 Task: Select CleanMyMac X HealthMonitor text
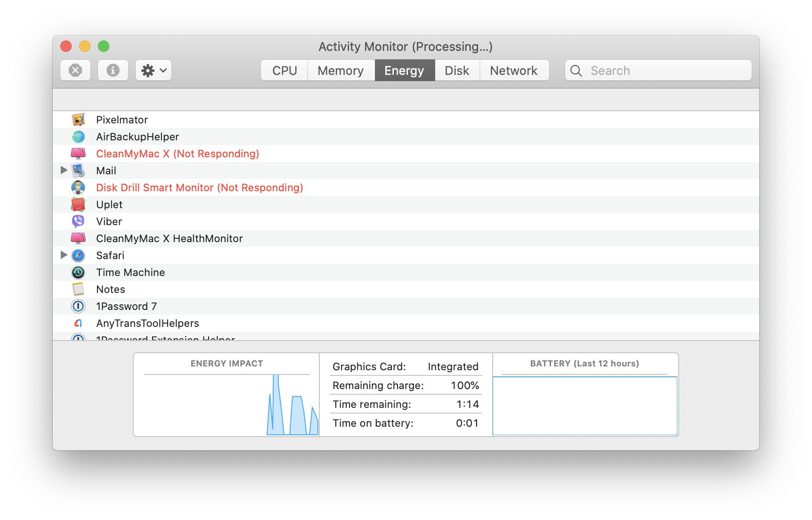(170, 238)
